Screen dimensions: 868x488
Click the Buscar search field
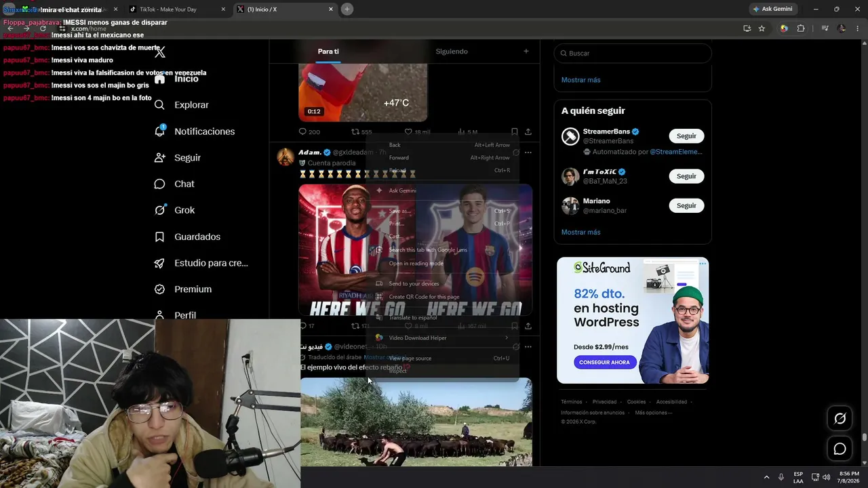[x=633, y=53]
